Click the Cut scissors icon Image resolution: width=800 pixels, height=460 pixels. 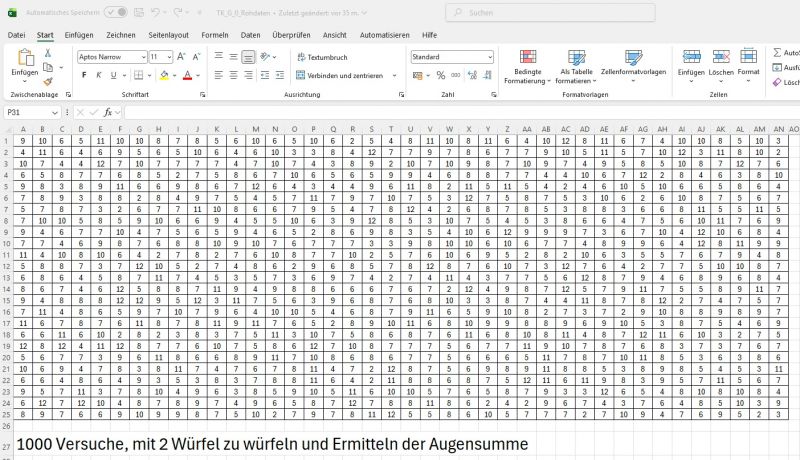click(x=47, y=53)
